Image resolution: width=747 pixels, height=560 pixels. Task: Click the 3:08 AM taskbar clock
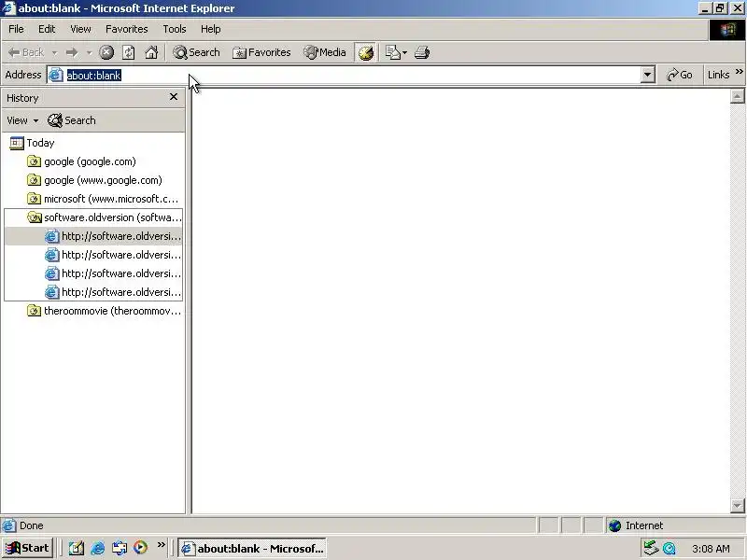(x=711, y=549)
